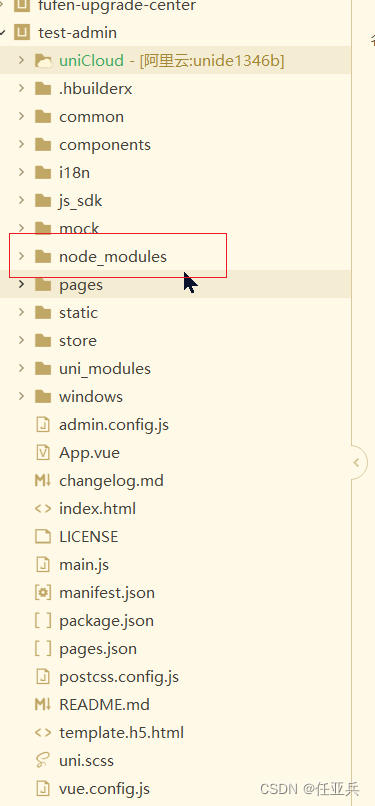
Task: Click the components folder icon
Action: tap(43, 144)
